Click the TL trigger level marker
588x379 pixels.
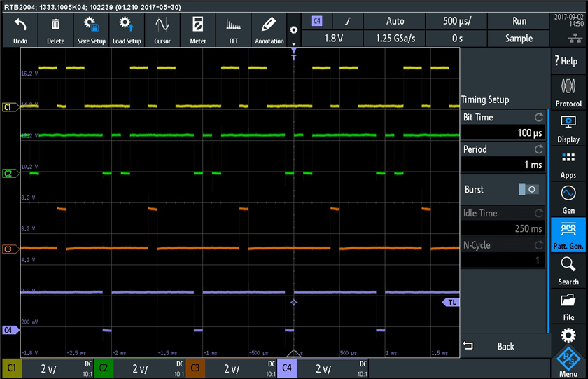(450, 302)
